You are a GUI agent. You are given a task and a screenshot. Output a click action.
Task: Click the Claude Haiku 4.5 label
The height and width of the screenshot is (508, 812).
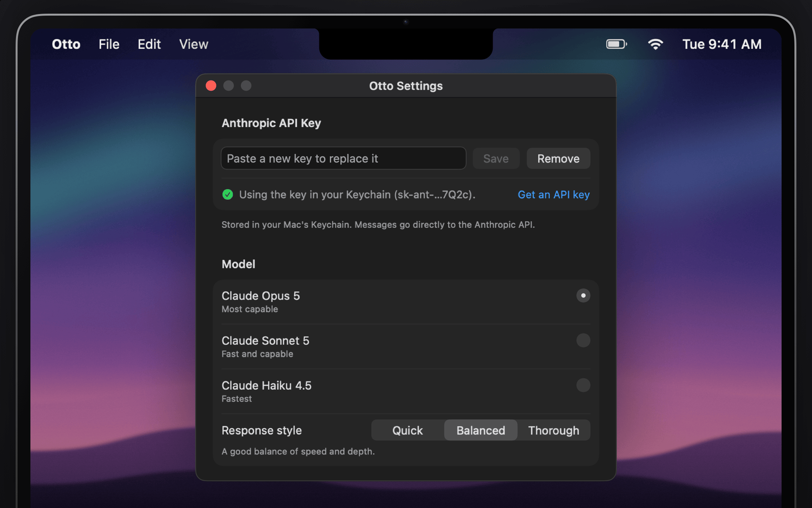pyautogui.click(x=267, y=386)
